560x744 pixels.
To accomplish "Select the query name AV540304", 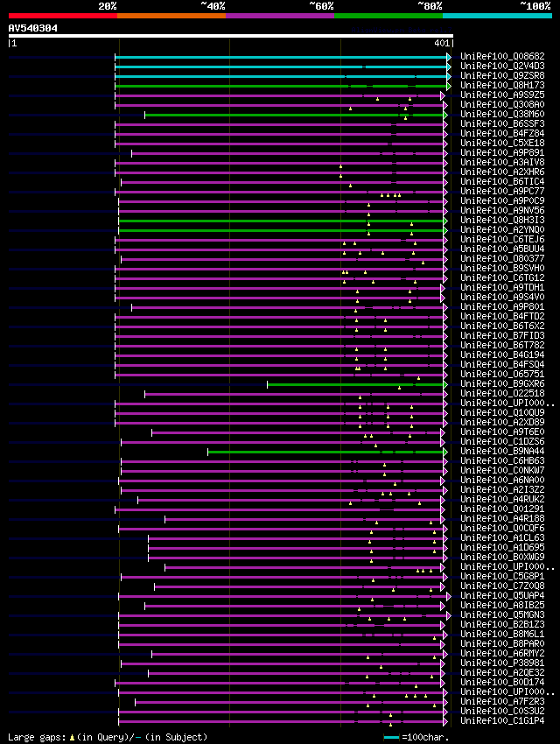I will coord(32,28).
